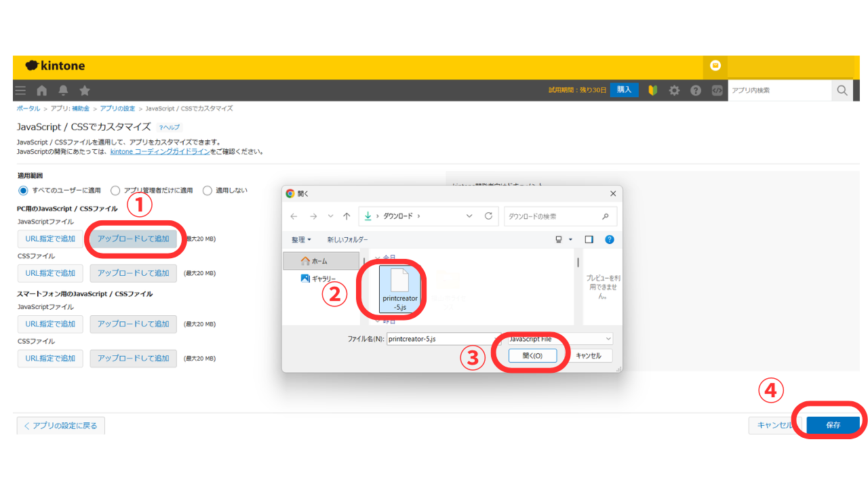Open the notifications bell
868x488 pixels.
[x=63, y=90]
